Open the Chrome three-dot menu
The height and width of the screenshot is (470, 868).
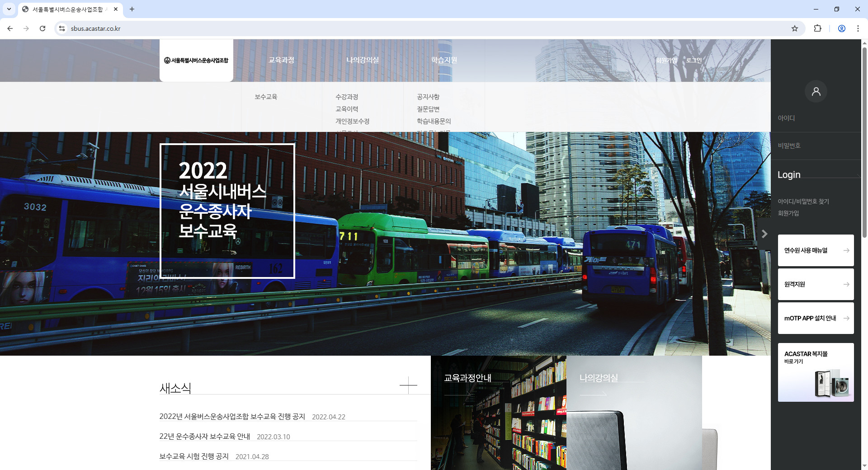(858, 28)
